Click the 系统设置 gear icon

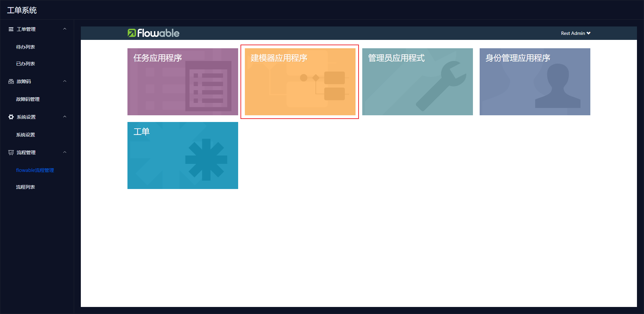pyautogui.click(x=11, y=117)
